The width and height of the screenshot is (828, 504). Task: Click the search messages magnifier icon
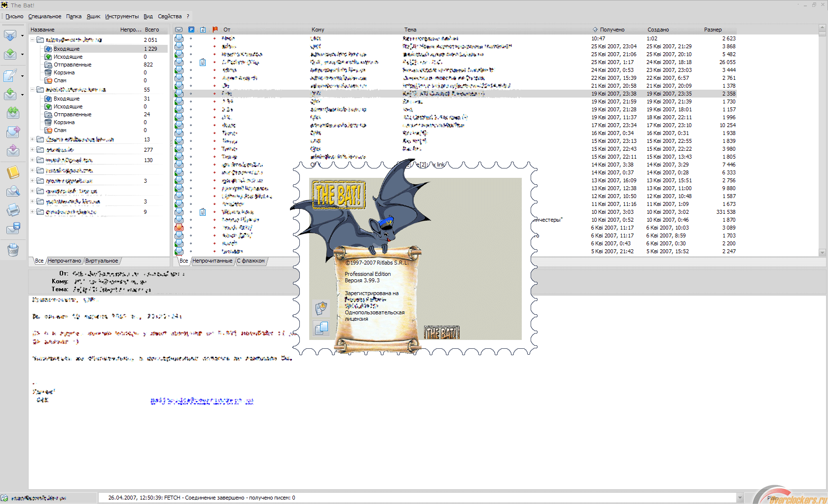coord(13,192)
